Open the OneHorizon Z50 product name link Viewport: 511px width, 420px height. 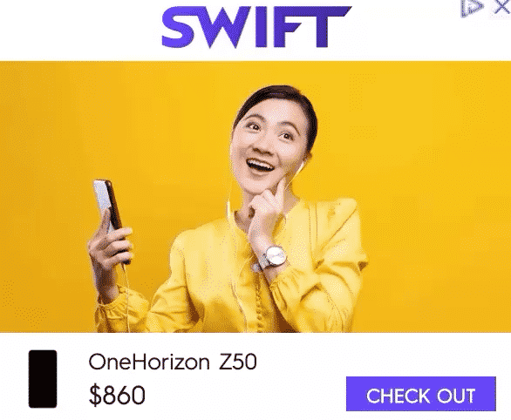(173, 362)
